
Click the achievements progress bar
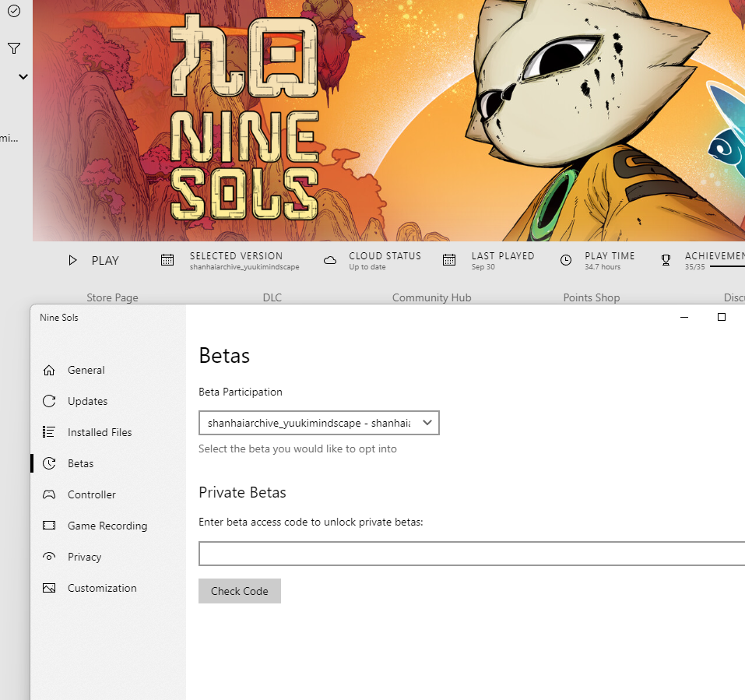(727, 266)
